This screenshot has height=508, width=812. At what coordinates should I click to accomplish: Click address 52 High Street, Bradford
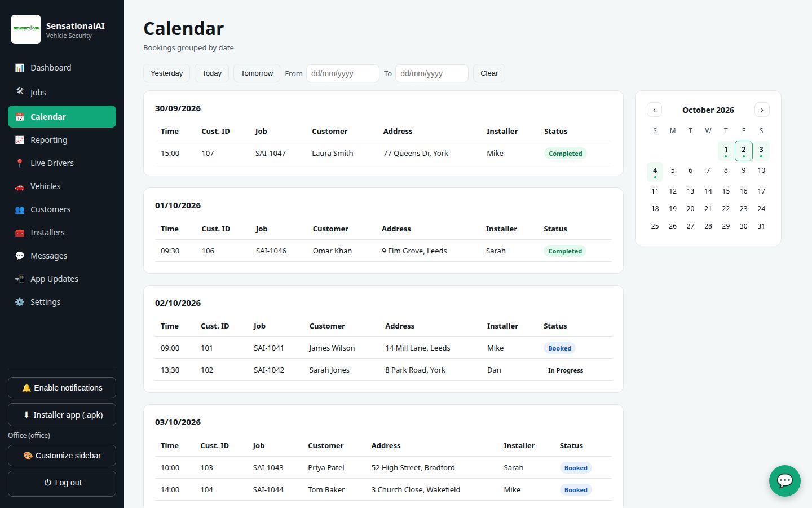tap(413, 468)
